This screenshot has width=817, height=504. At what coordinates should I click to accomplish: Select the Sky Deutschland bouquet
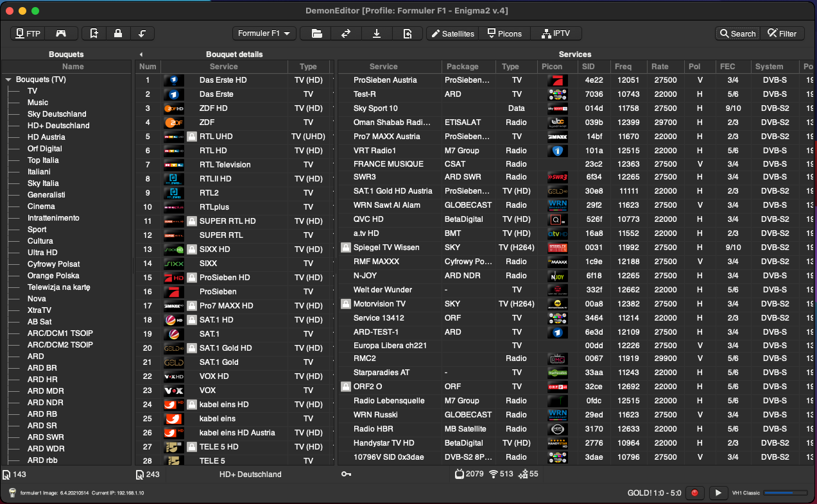[x=57, y=114]
